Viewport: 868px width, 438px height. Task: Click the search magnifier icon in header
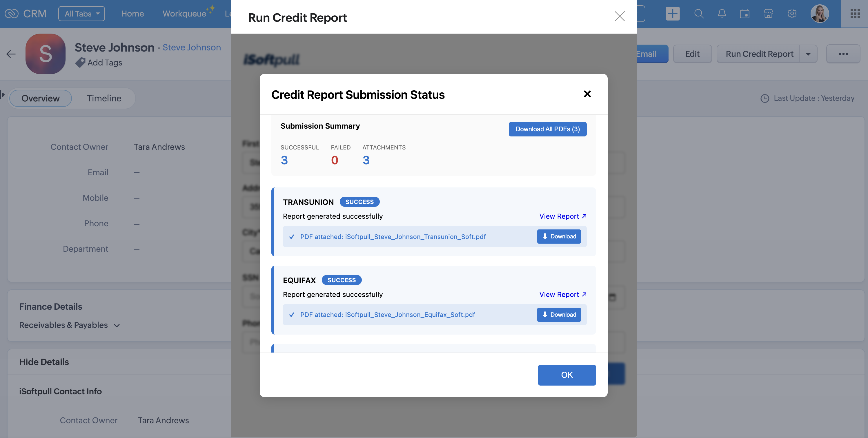[699, 14]
